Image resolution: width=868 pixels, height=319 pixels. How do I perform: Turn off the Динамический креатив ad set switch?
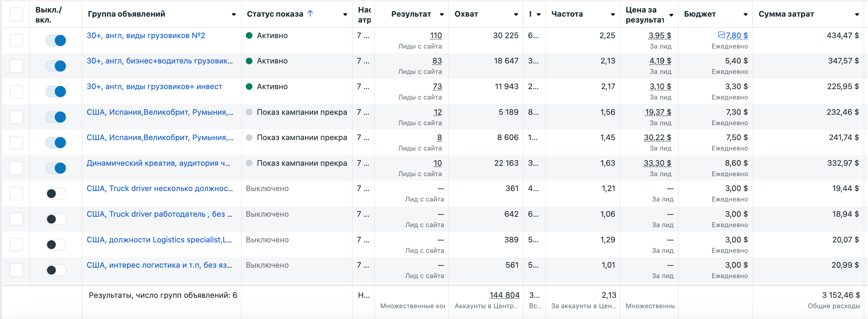coord(56,168)
